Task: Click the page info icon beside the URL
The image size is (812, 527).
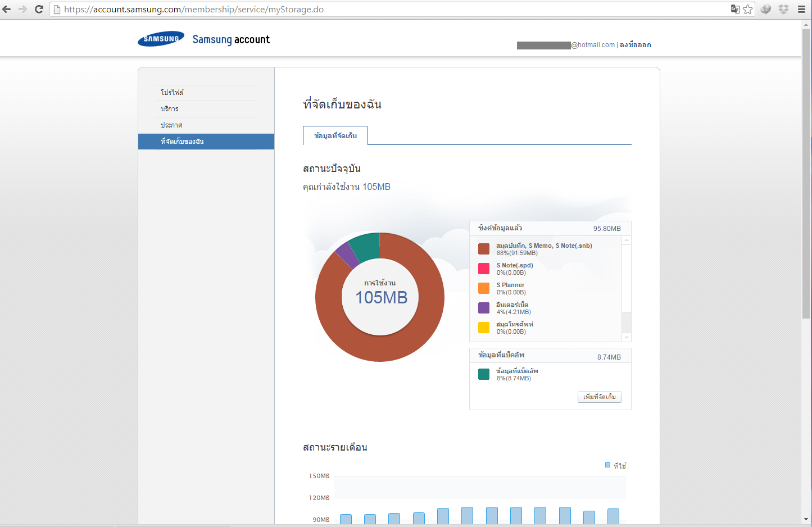Action: (57, 9)
